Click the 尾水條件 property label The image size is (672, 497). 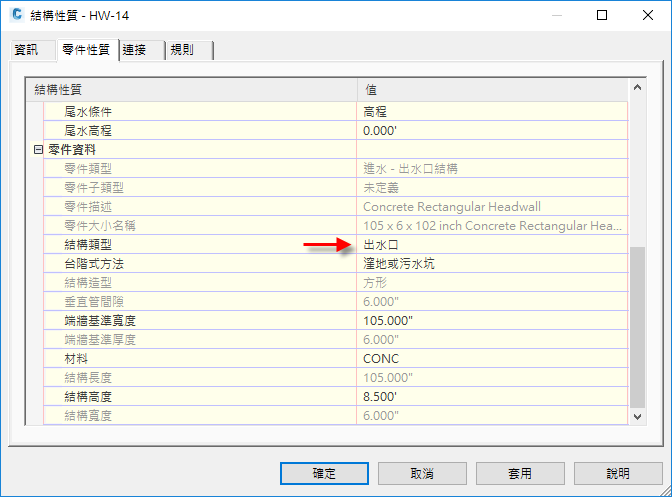click(88, 112)
